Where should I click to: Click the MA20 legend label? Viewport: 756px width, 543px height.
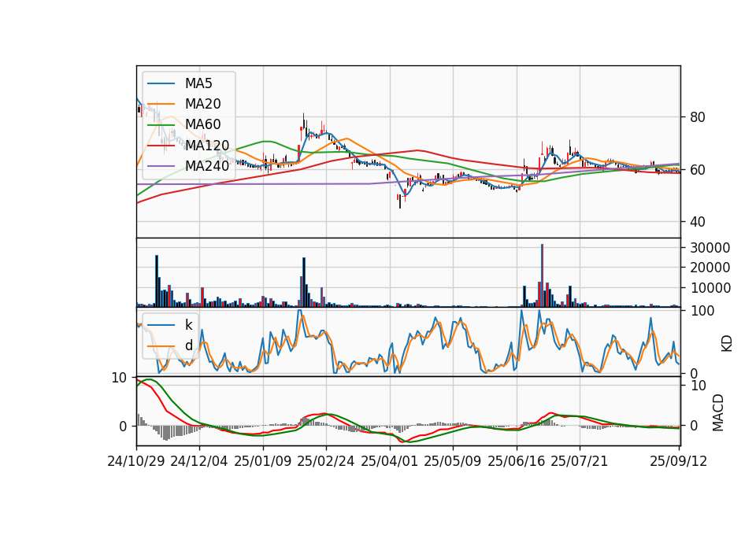[202, 104]
